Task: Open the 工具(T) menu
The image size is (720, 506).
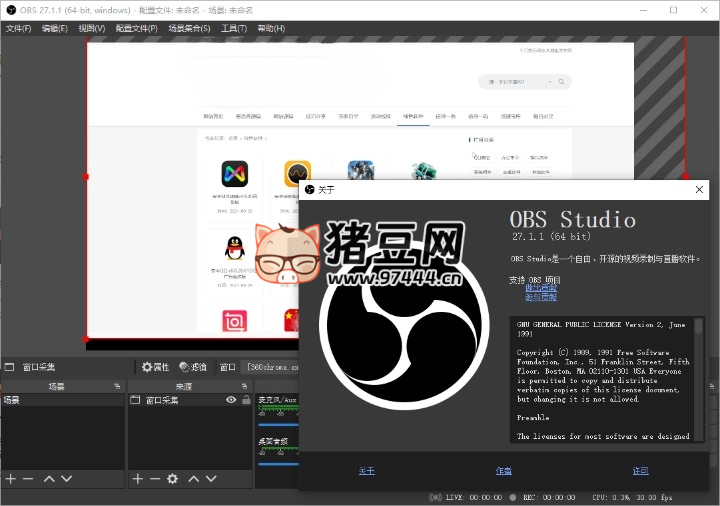Action: pos(234,28)
